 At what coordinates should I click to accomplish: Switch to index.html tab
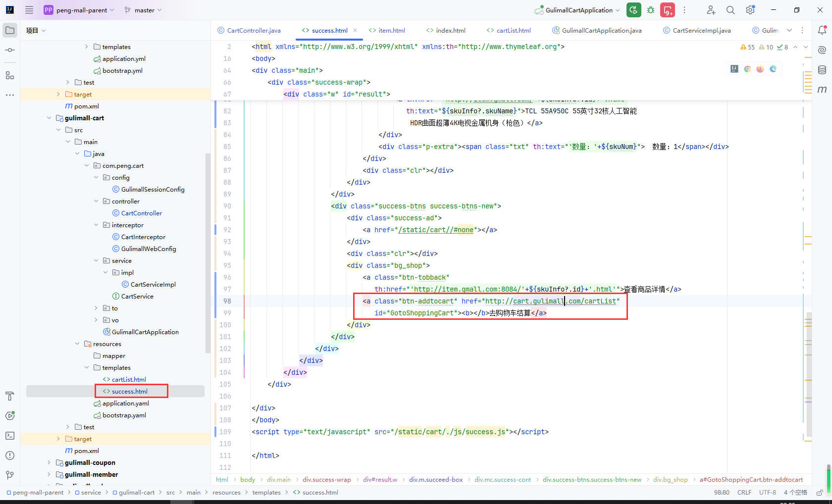click(x=446, y=30)
